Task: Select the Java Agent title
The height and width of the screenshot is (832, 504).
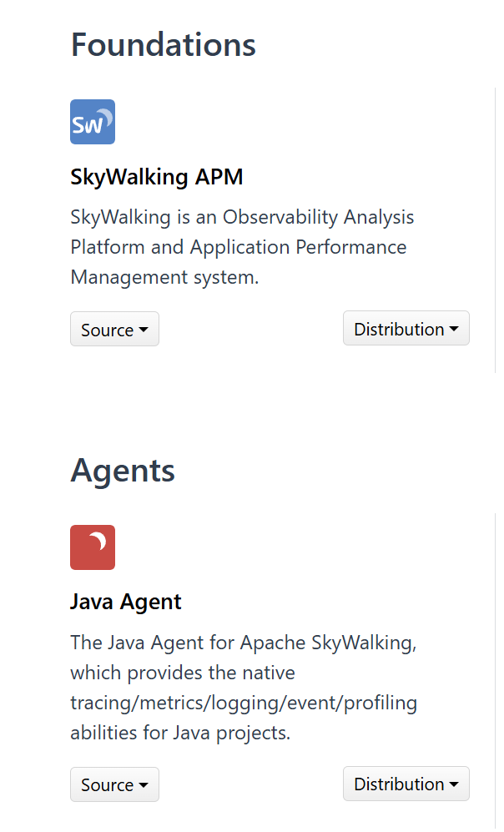Action: click(x=126, y=602)
